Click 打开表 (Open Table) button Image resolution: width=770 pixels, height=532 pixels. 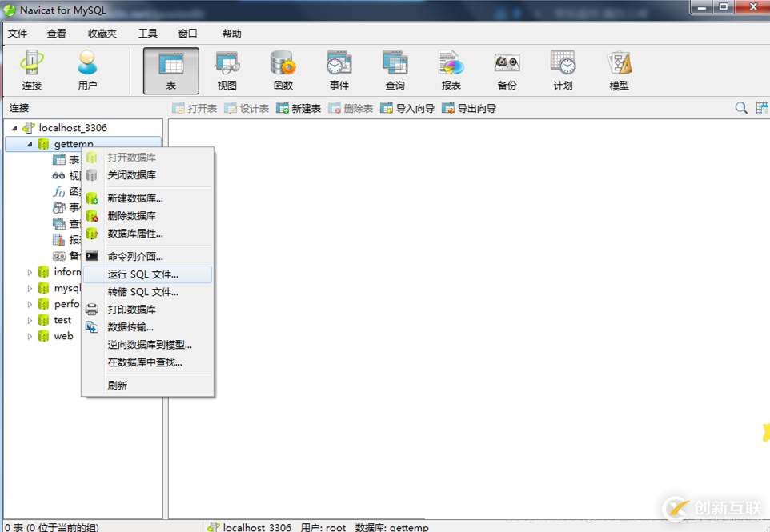click(195, 109)
